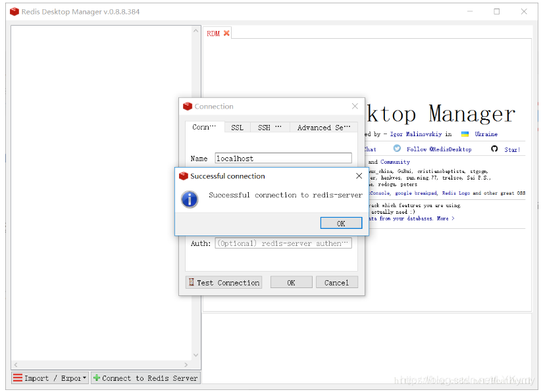Screen dimensions: 541x392
Task: Click OK in Successful connection dialog
Action: click(341, 223)
